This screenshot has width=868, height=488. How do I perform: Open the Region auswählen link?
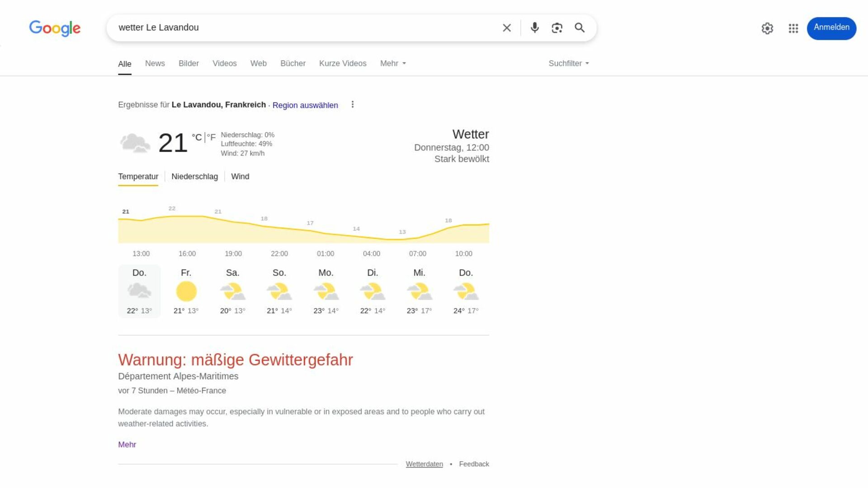[305, 105]
